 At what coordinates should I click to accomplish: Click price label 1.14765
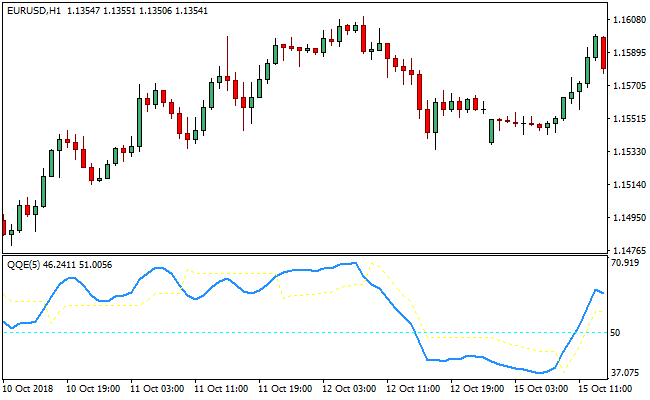pos(629,250)
